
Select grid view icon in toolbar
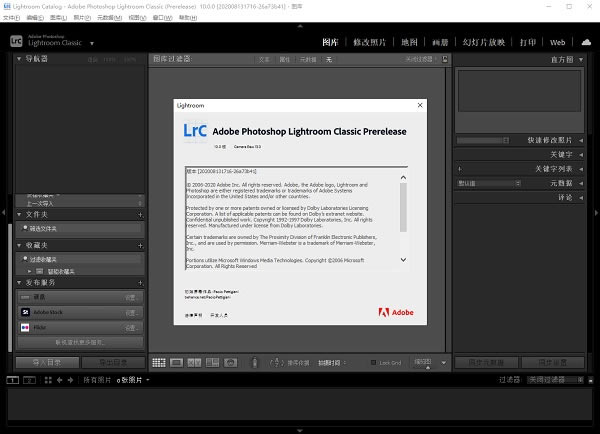coord(158,361)
